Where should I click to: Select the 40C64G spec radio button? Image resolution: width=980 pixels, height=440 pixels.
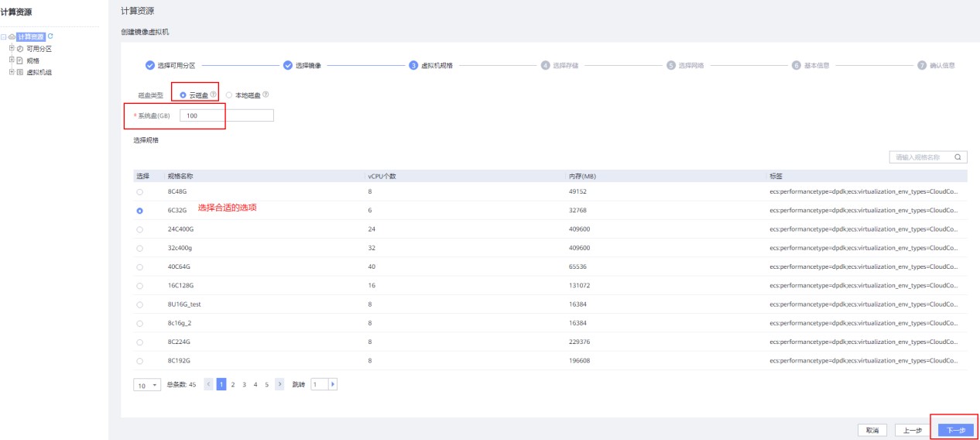point(139,266)
